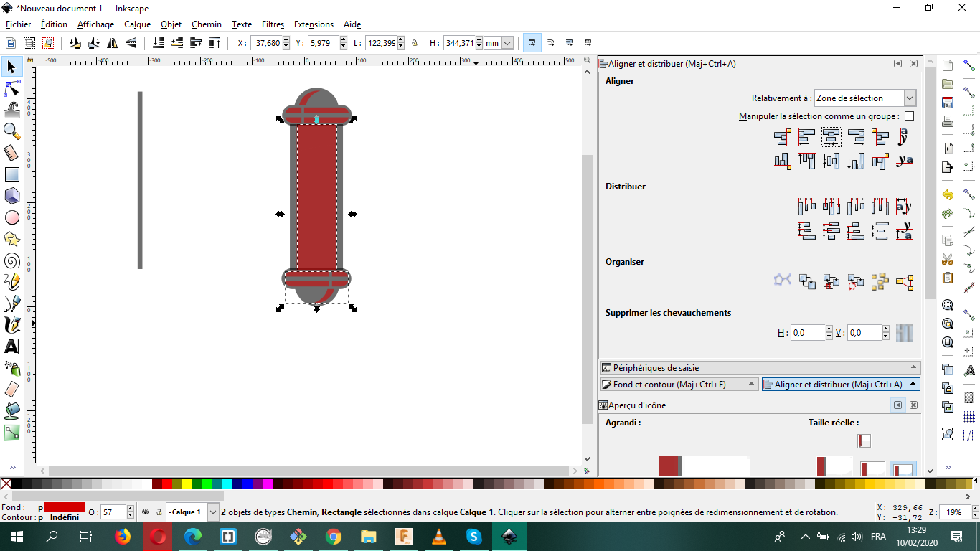The height and width of the screenshot is (551, 980).
Task: Toggle the width/height ratio lock
Action: (415, 43)
